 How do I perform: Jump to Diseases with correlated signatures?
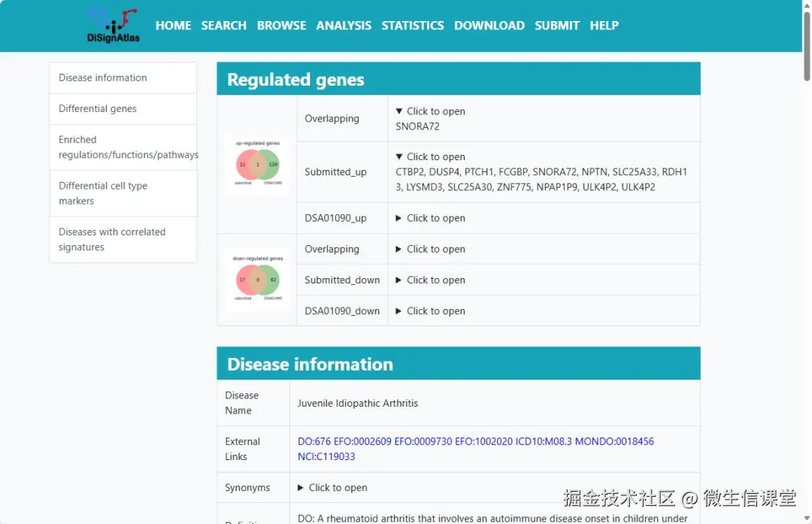(123, 239)
